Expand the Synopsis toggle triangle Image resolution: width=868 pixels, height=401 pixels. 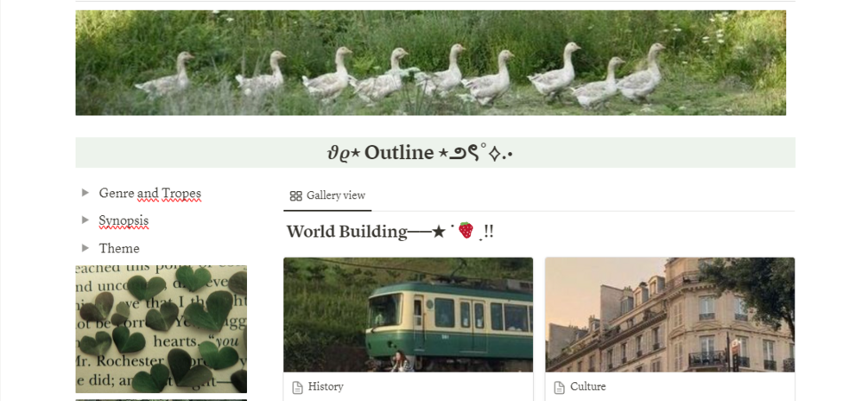86,220
